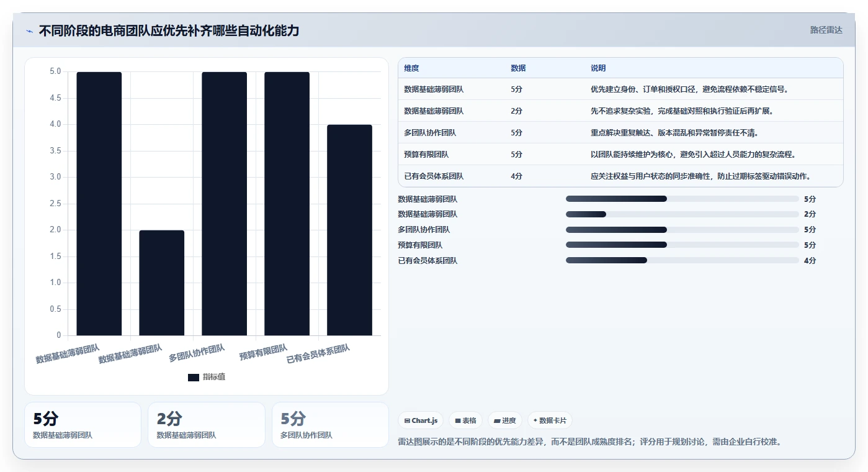Click the 已有会员体系团队 bar in the chart
Viewport: 868px width, 472px height.
[349, 230]
